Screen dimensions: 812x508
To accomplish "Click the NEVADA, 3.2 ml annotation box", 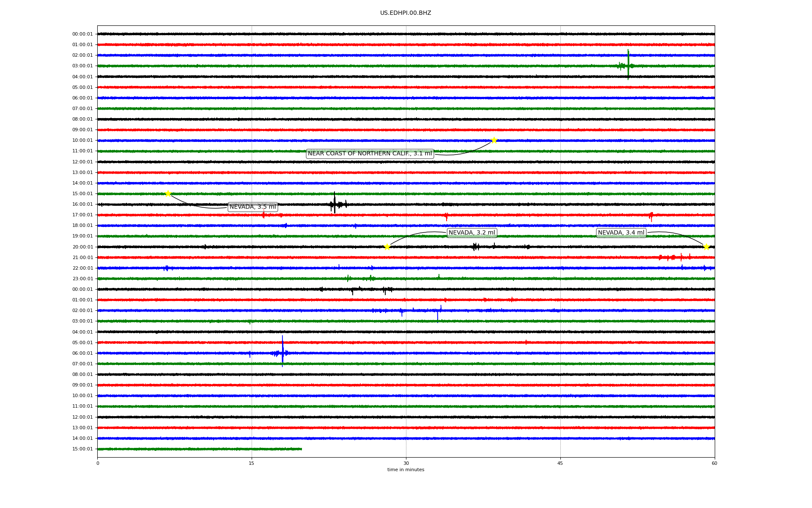I will (x=472, y=233).
